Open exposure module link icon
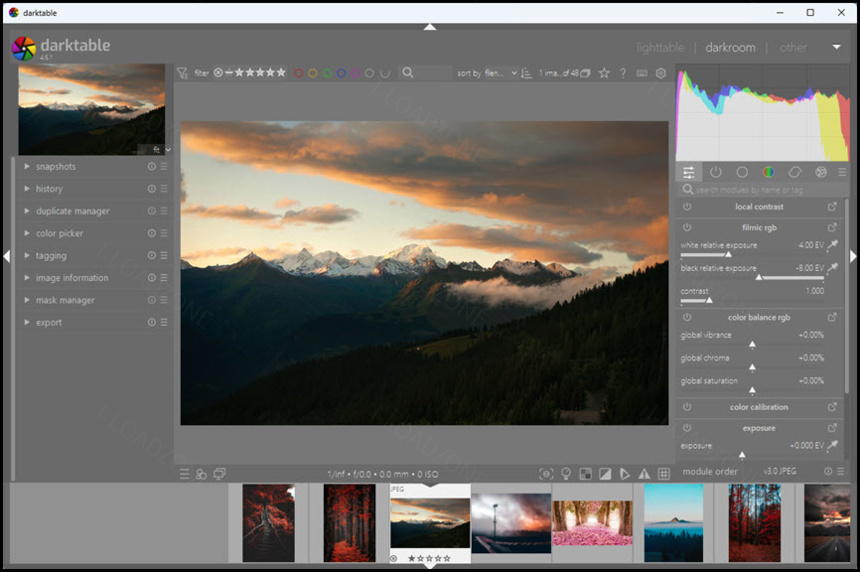Viewport: 860px width, 572px height. pos(832,428)
